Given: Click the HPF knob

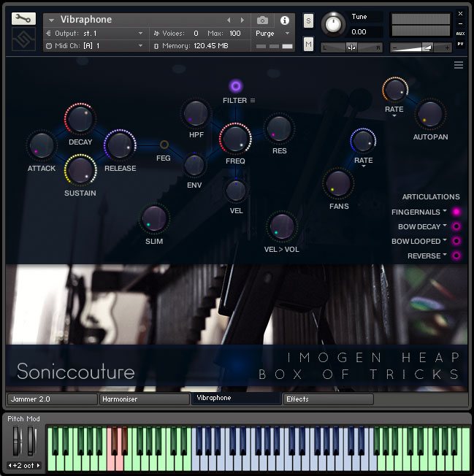Looking at the screenshot, I should [196, 113].
